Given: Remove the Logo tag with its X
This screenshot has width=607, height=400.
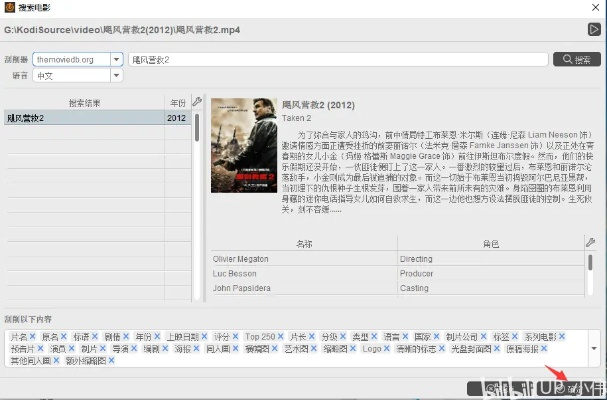Looking at the screenshot, I should [386, 348].
